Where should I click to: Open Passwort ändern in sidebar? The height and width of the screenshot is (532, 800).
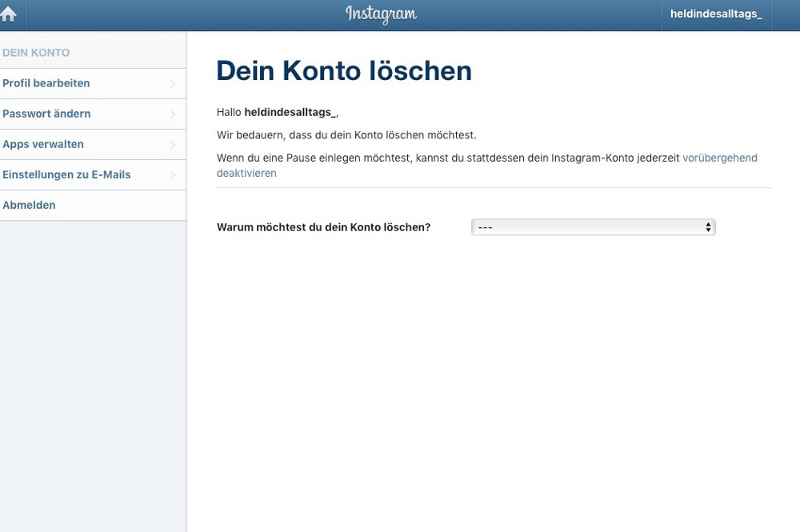click(93, 114)
